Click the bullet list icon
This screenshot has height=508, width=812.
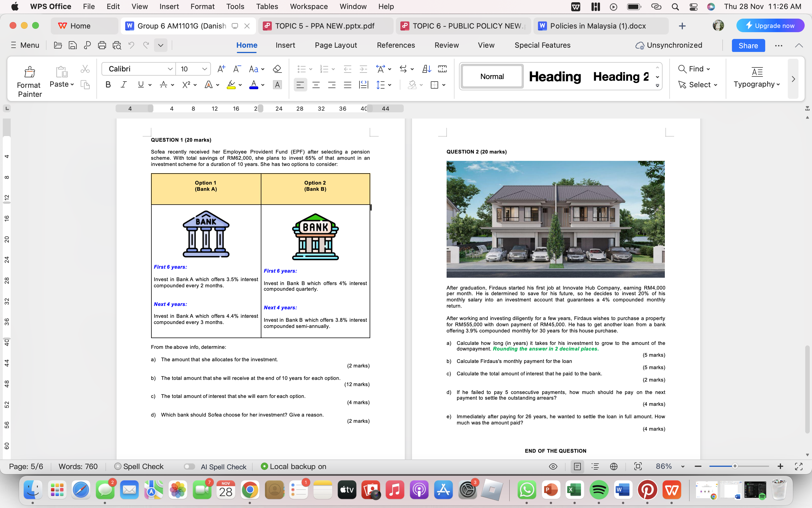point(301,69)
